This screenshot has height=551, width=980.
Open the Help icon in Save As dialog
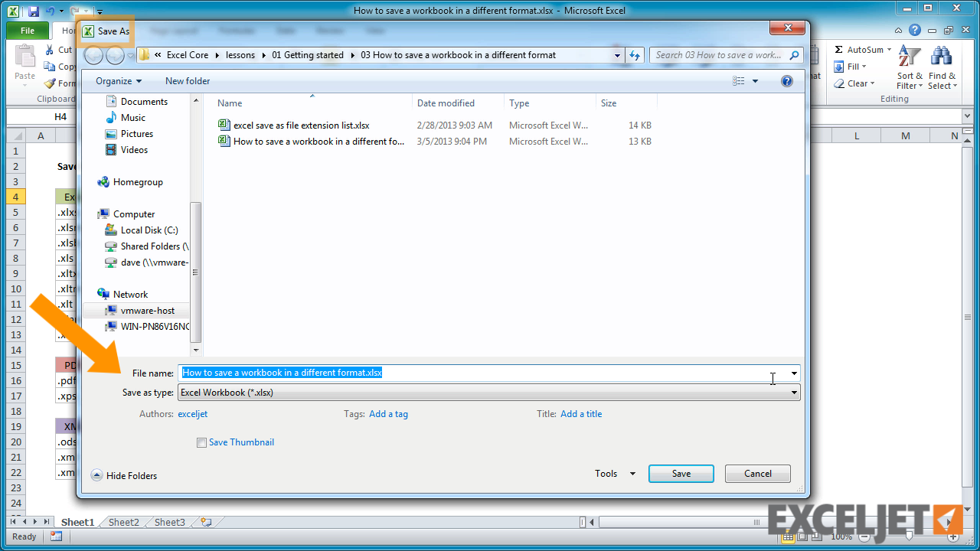(x=787, y=81)
